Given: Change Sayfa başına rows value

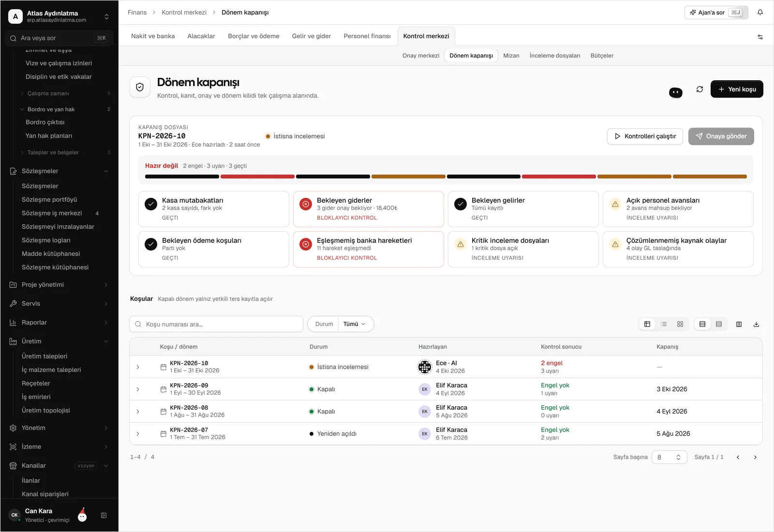Looking at the screenshot, I should pyautogui.click(x=669, y=457).
